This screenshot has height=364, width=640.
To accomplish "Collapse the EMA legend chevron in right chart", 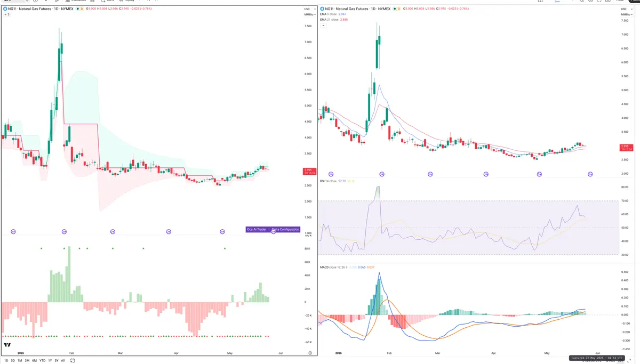I will (x=323, y=25).
